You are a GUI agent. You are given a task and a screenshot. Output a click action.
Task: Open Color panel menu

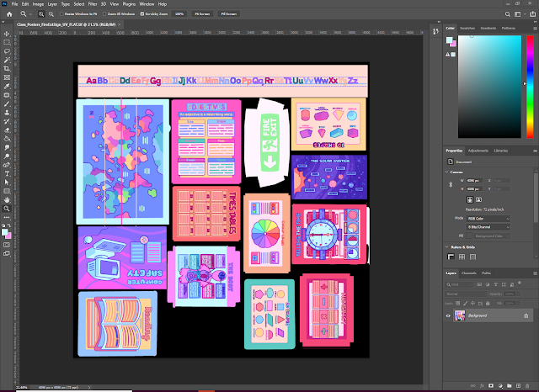pos(535,28)
